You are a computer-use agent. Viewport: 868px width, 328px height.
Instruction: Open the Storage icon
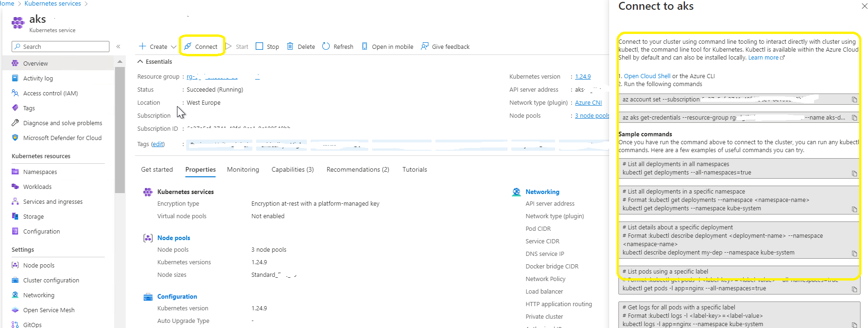[x=15, y=216]
